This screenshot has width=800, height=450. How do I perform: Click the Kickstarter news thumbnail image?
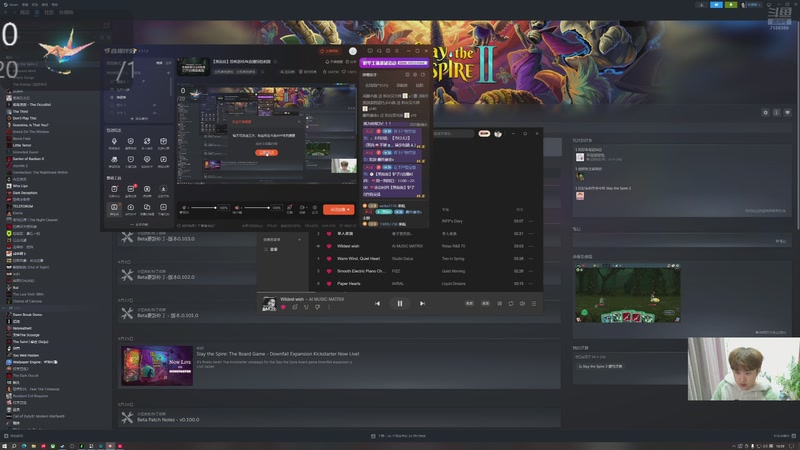[x=157, y=365]
